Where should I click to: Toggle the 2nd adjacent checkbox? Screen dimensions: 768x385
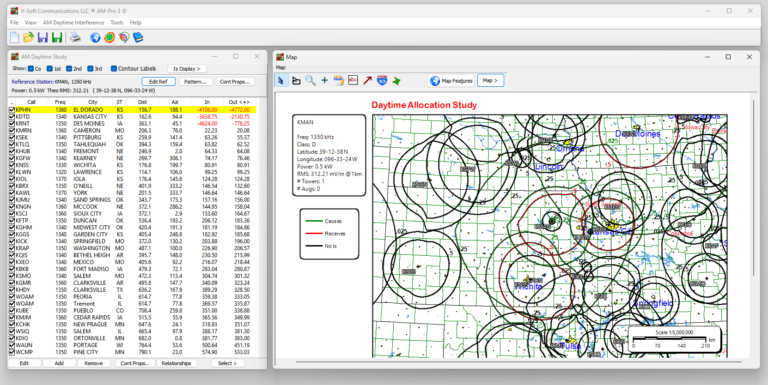[69, 69]
